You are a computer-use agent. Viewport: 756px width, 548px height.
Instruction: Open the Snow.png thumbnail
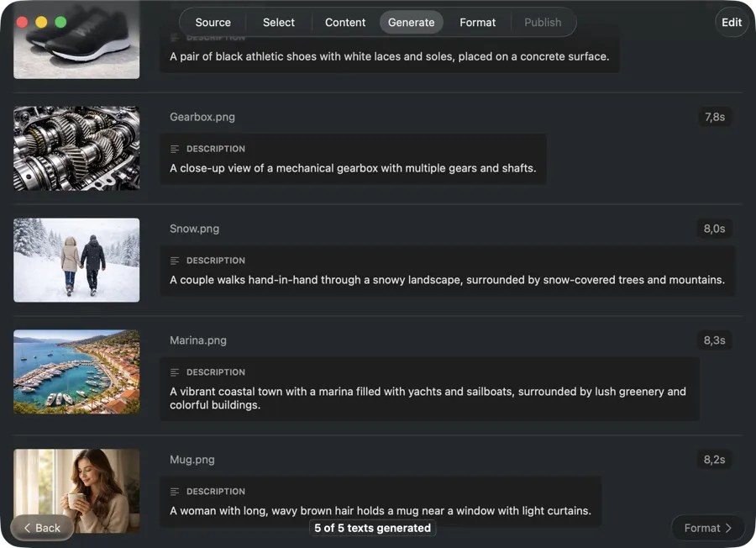(x=76, y=260)
